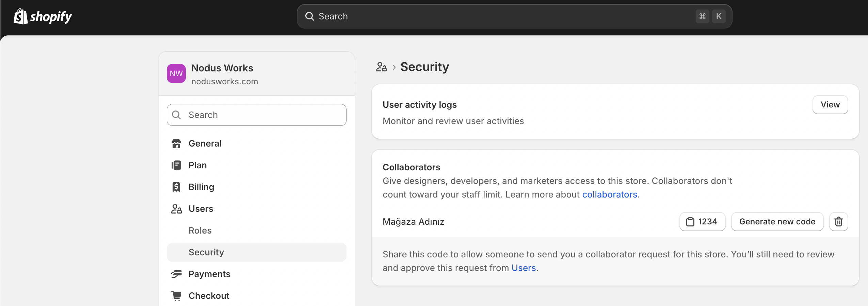The height and width of the screenshot is (306, 868).
Task: Click the Collaborators section heading
Action: 411,167
